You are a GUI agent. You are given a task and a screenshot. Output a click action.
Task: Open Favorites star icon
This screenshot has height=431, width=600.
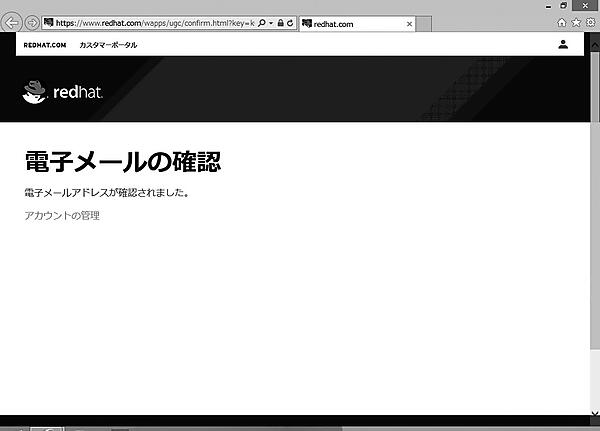[x=576, y=23]
